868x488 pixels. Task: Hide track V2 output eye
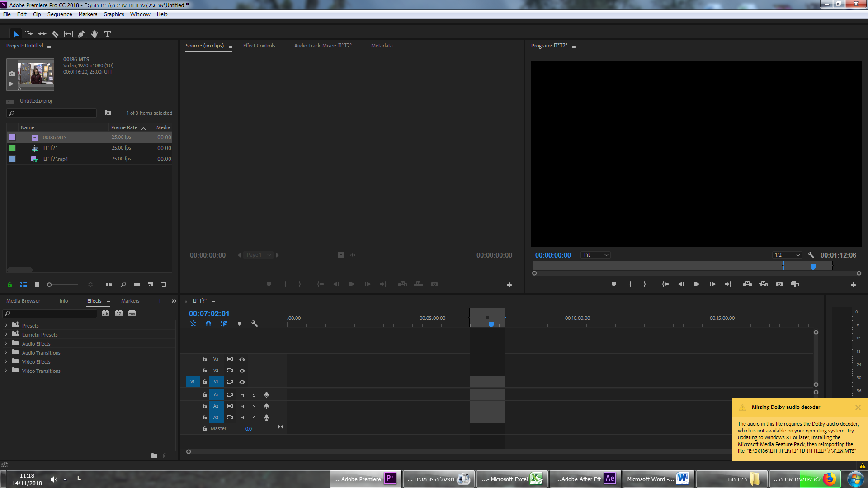(242, 371)
